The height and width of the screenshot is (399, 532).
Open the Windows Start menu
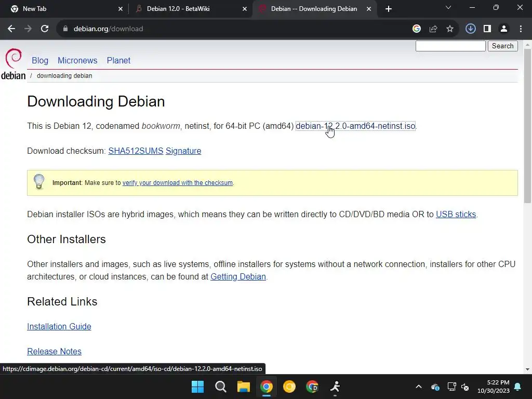point(198,387)
